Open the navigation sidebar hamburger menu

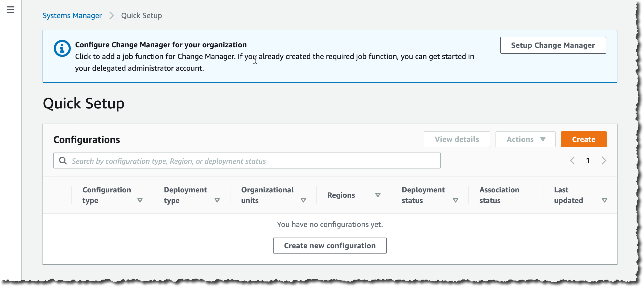10,10
